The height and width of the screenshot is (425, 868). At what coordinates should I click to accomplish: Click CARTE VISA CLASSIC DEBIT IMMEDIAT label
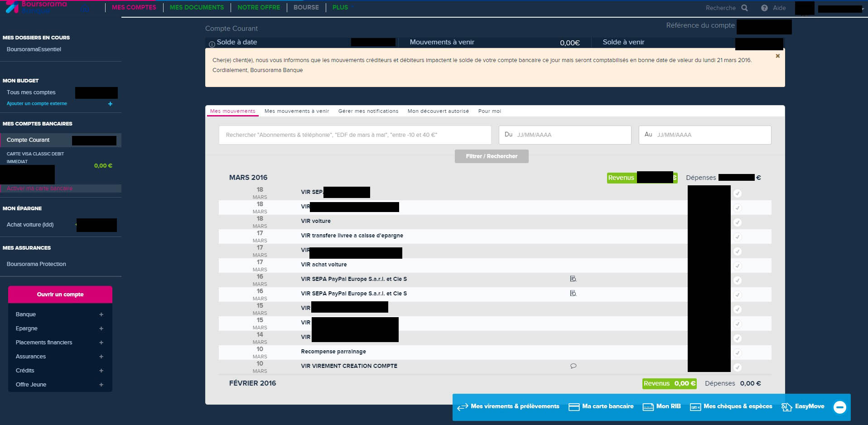point(35,158)
